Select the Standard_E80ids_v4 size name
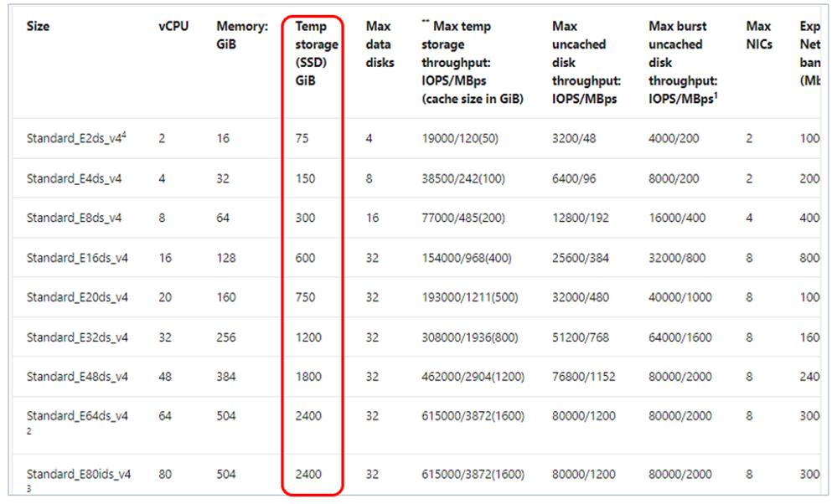The image size is (837, 504). (79, 474)
